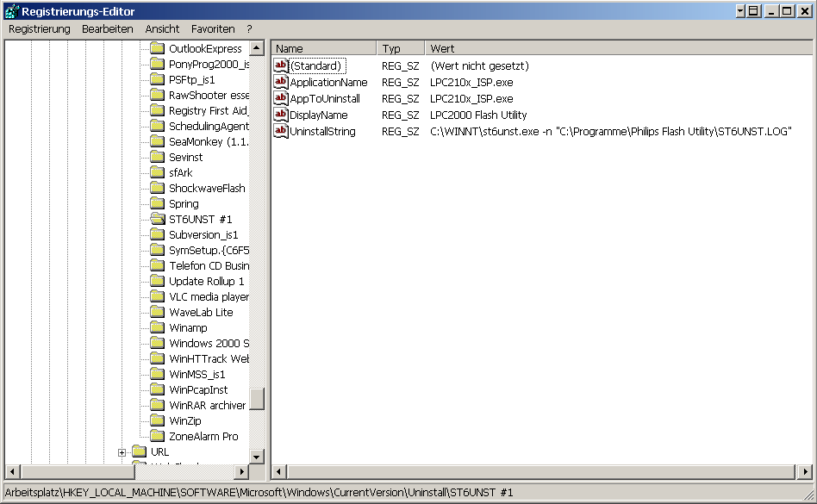Click the (Standard) value string icon
Screen dimensions: 817x504
pos(281,65)
